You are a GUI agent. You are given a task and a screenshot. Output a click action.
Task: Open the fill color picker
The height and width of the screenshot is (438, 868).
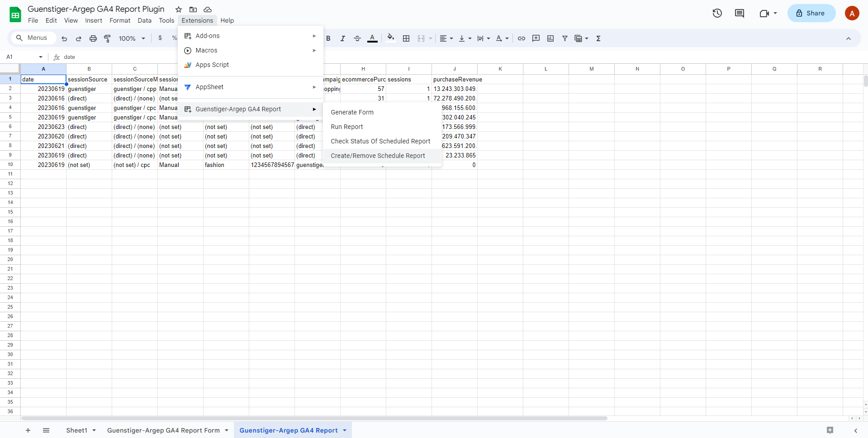391,38
